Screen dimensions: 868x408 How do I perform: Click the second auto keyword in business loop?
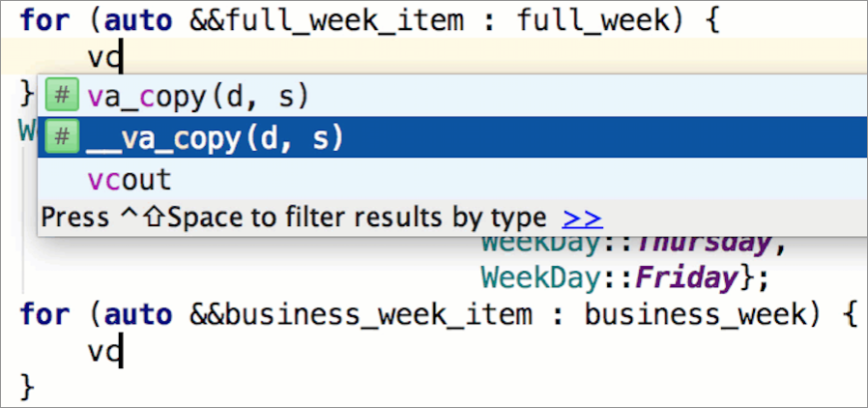click(x=138, y=315)
